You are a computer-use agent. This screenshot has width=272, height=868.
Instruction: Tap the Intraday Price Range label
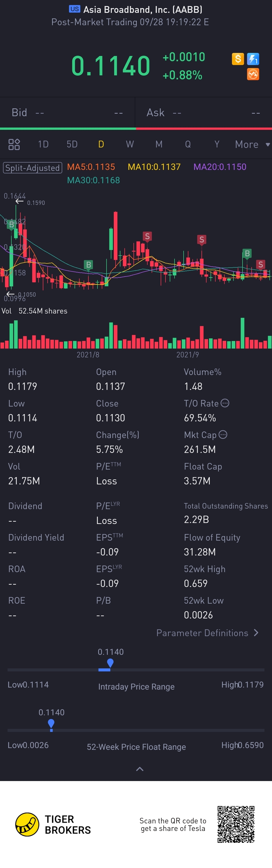[x=136, y=687]
